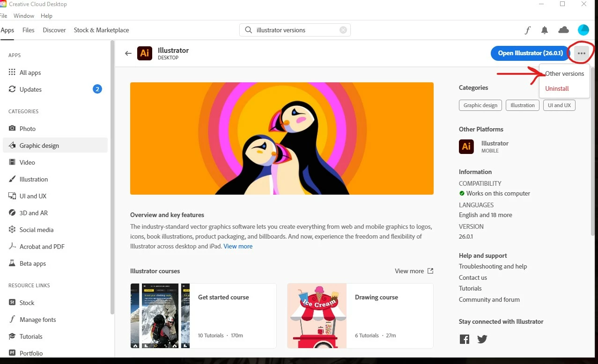Open the three-dot more options button
598x364 pixels.
click(x=582, y=53)
